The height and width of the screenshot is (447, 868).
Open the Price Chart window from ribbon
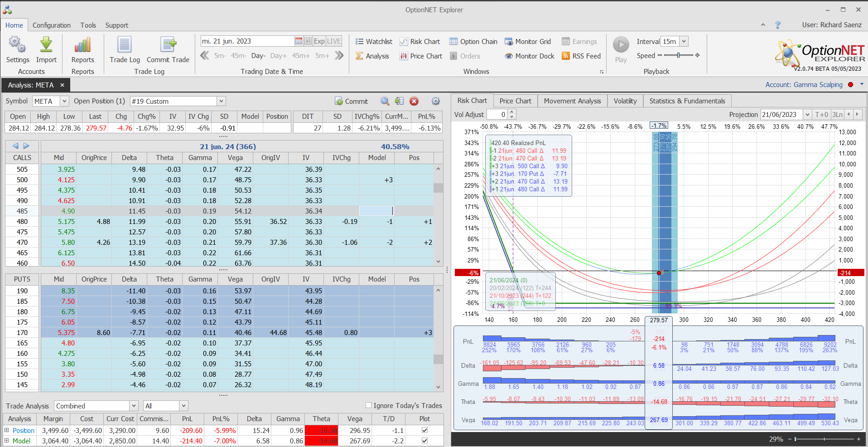point(421,56)
